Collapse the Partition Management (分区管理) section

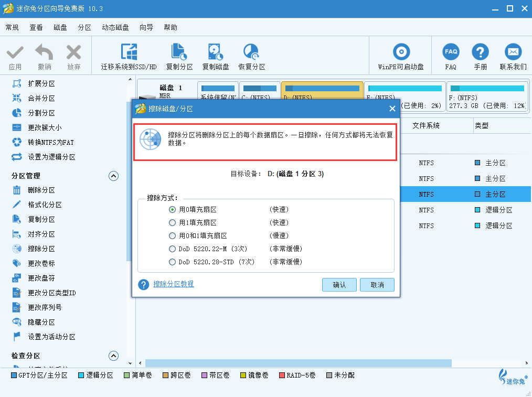(x=113, y=176)
